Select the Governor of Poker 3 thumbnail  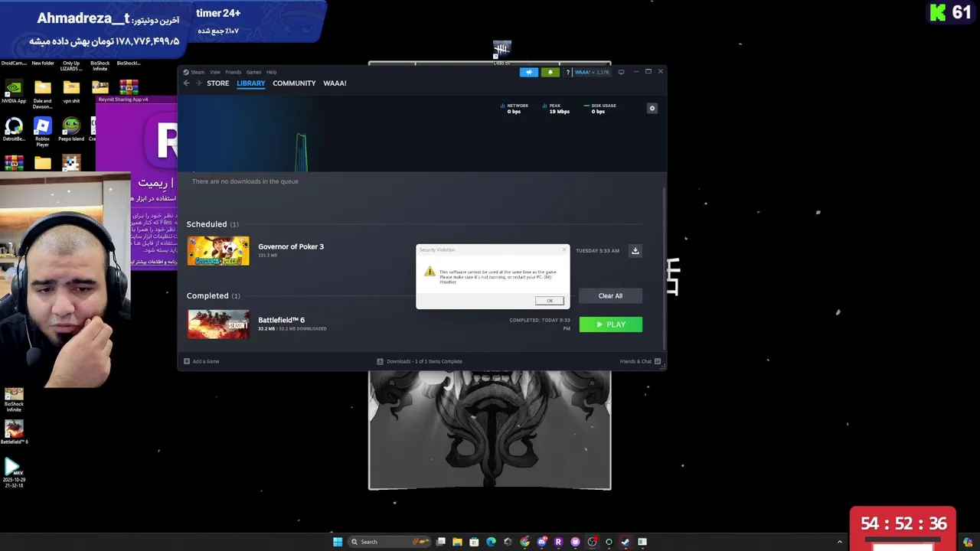coord(218,251)
